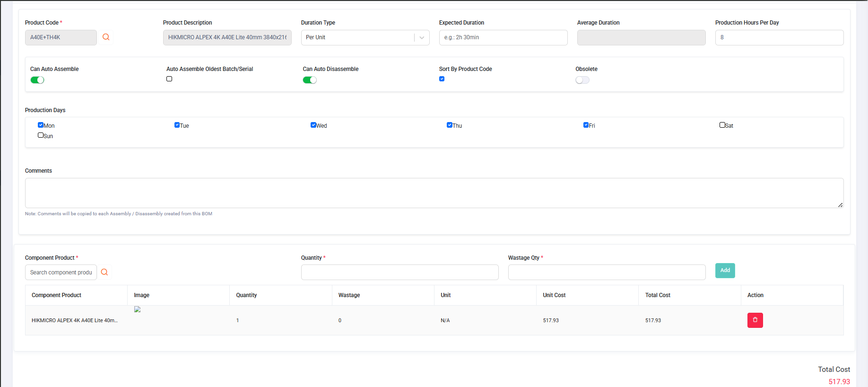This screenshot has height=387, width=868.
Task: Click the red 517.93 total cost
Action: point(839,382)
